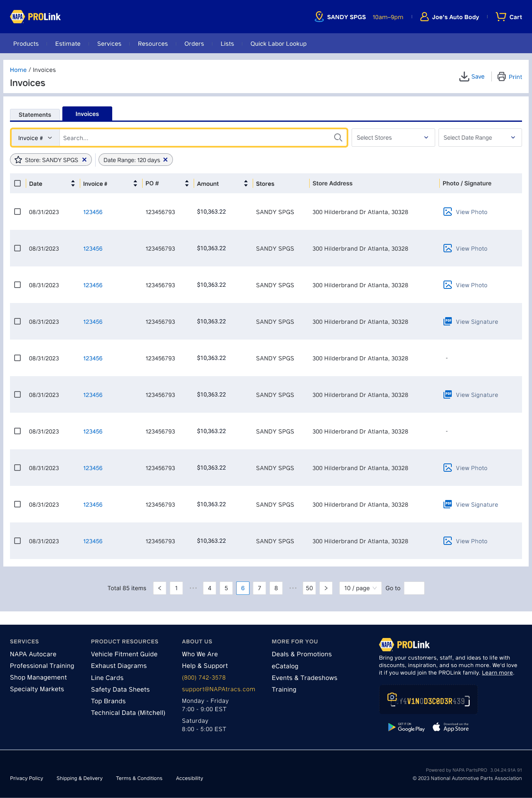Screen dimensions: 532x798
Task: Open the Learn more footer link
Action: (x=497, y=673)
